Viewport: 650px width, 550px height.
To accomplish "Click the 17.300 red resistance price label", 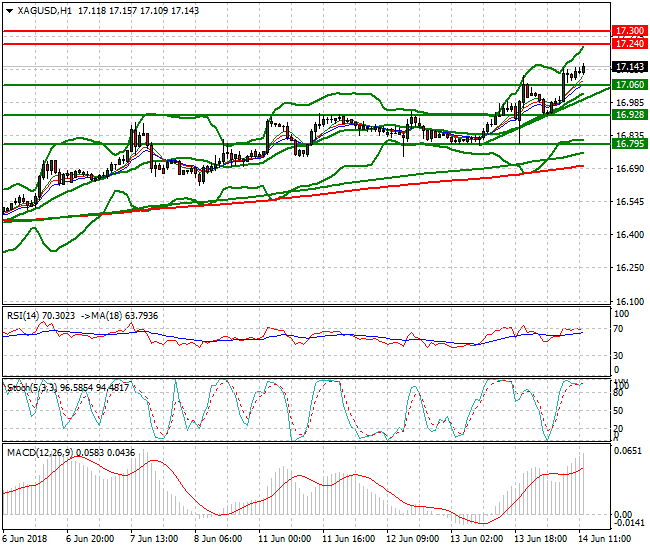I will 629,31.
